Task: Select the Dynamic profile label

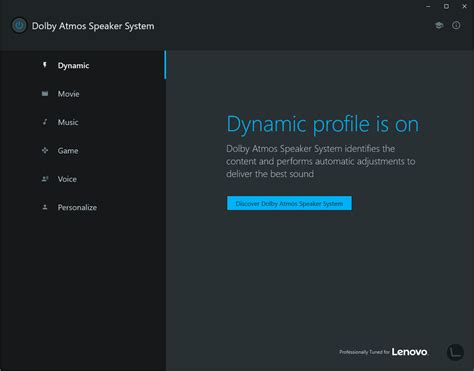Action: 73,66
